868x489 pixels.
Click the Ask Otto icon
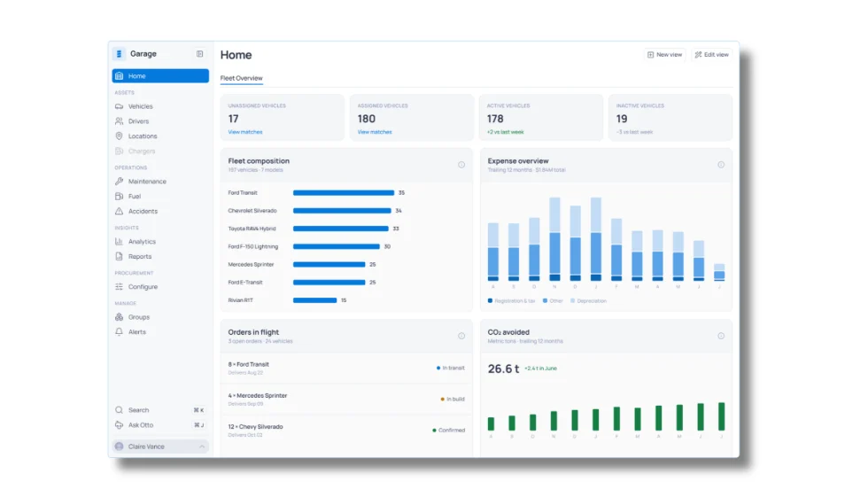pyautogui.click(x=119, y=425)
